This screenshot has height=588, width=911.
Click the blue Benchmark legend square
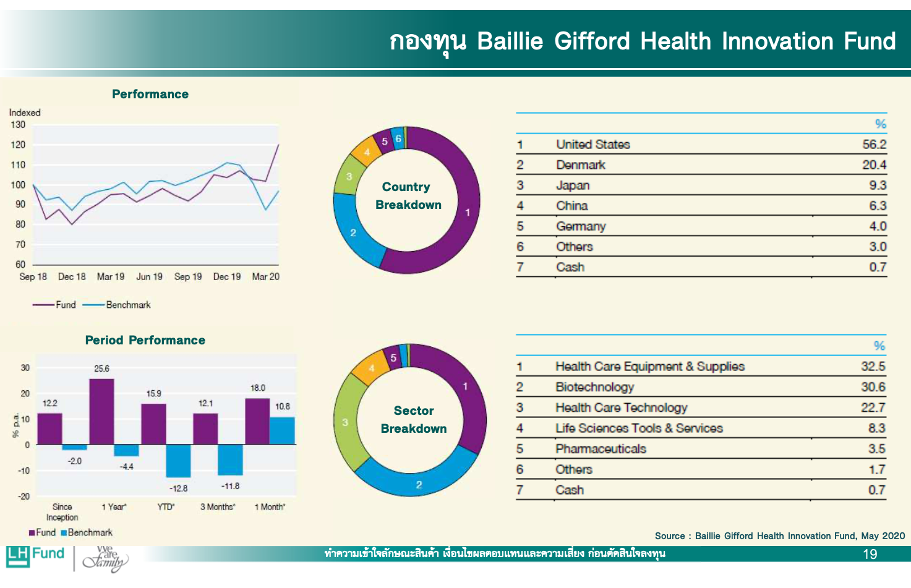point(64,533)
